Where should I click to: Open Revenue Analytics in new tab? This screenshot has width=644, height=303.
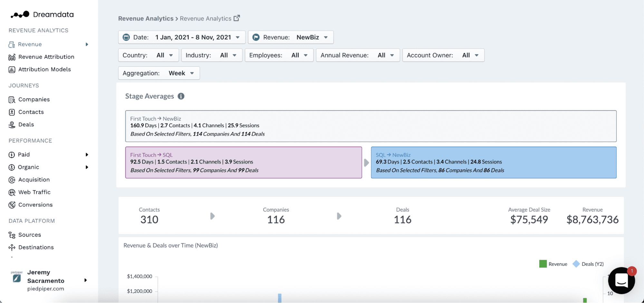[237, 18]
